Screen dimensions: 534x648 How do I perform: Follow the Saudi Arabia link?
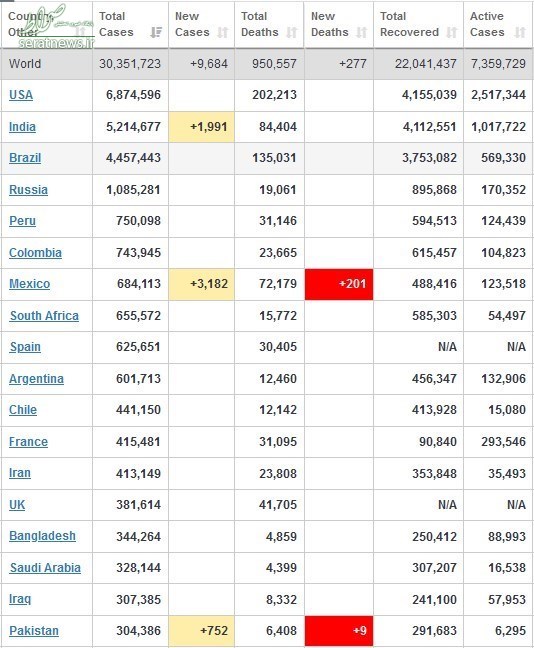(x=45, y=568)
